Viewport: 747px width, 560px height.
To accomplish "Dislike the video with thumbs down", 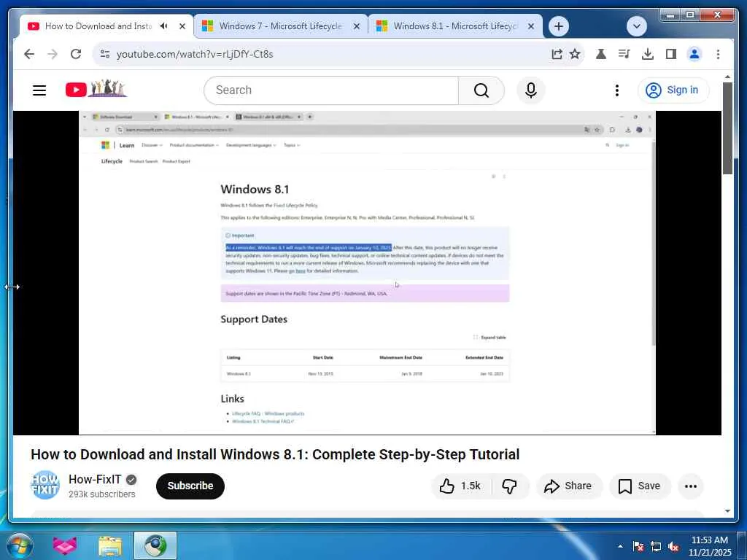I will [510, 486].
